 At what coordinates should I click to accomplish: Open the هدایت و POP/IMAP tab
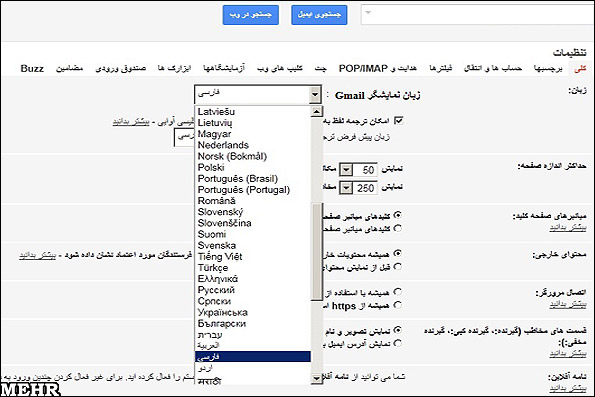click(378, 69)
